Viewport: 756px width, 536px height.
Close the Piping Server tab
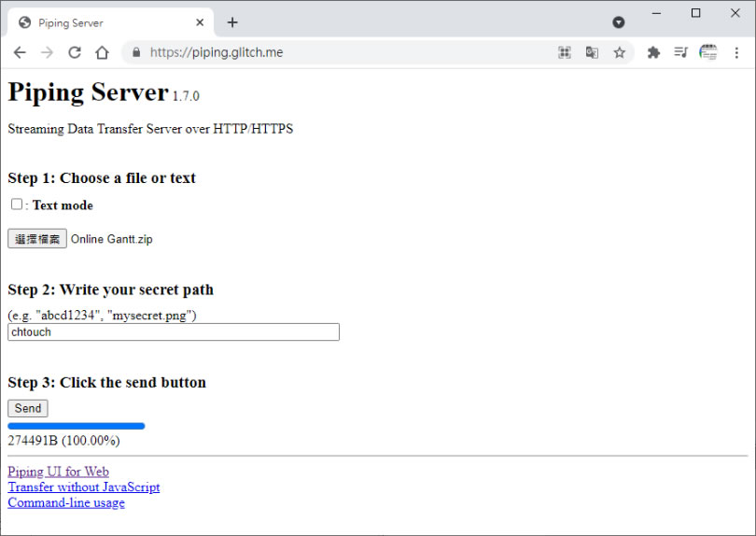click(200, 22)
